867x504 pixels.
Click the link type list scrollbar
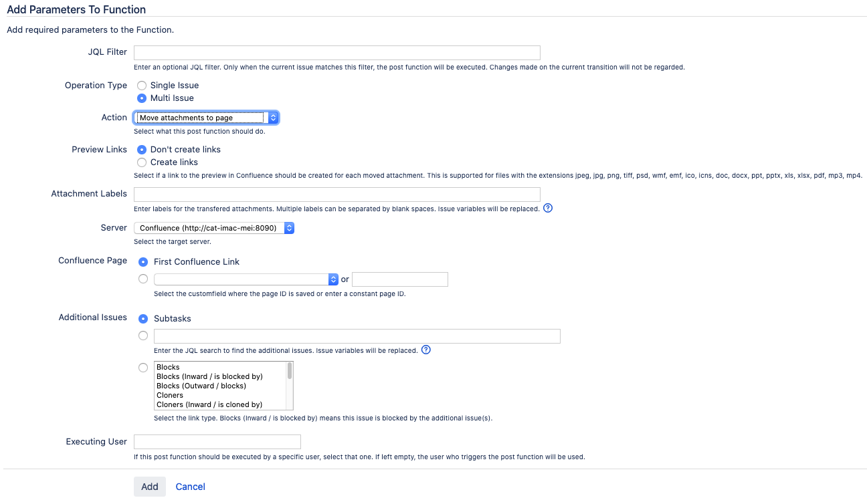(290, 386)
